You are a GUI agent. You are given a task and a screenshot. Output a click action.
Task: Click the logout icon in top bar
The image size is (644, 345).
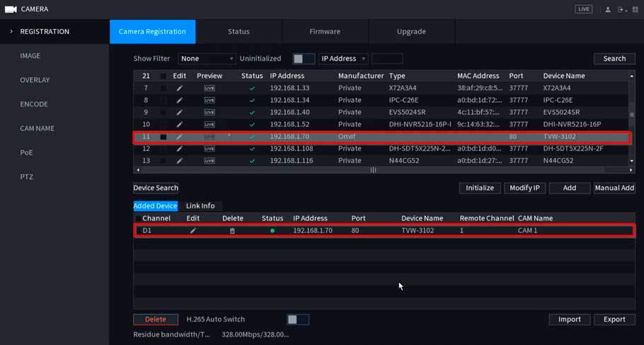point(621,9)
